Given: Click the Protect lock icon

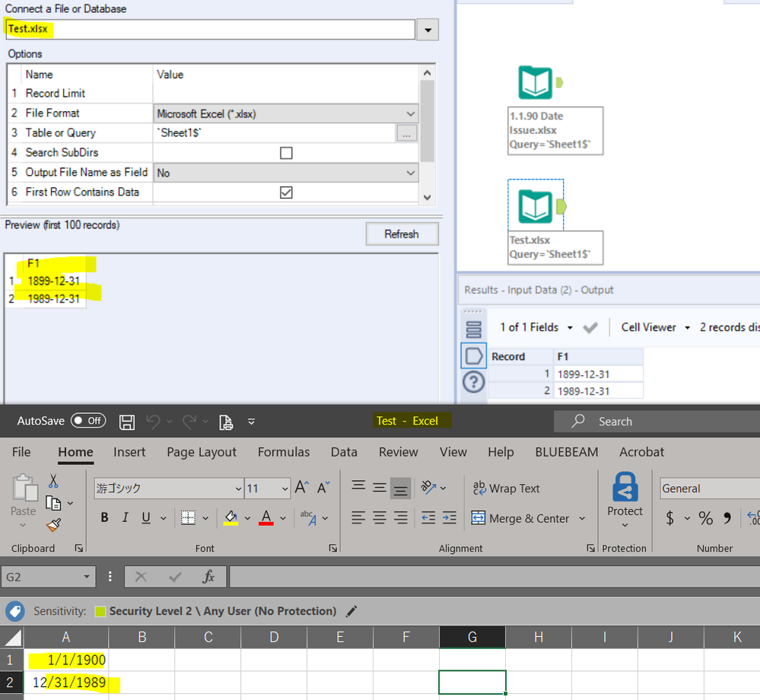Looking at the screenshot, I should tap(625, 487).
